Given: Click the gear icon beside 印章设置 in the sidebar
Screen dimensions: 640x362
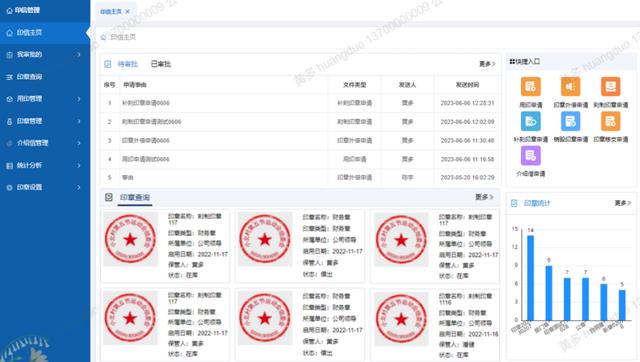Looking at the screenshot, I should tap(9, 187).
